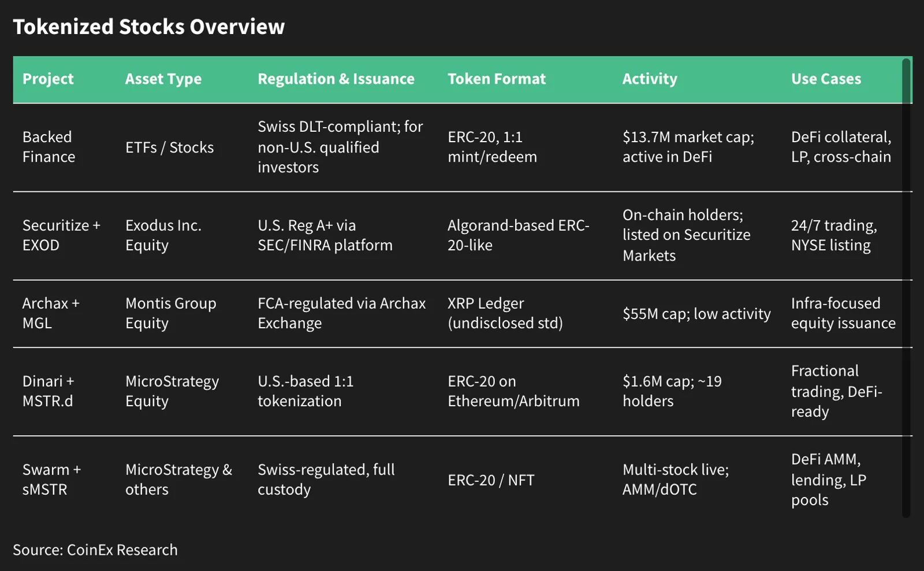Select the Activity column header
924x571 pixels.
point(650,79)
